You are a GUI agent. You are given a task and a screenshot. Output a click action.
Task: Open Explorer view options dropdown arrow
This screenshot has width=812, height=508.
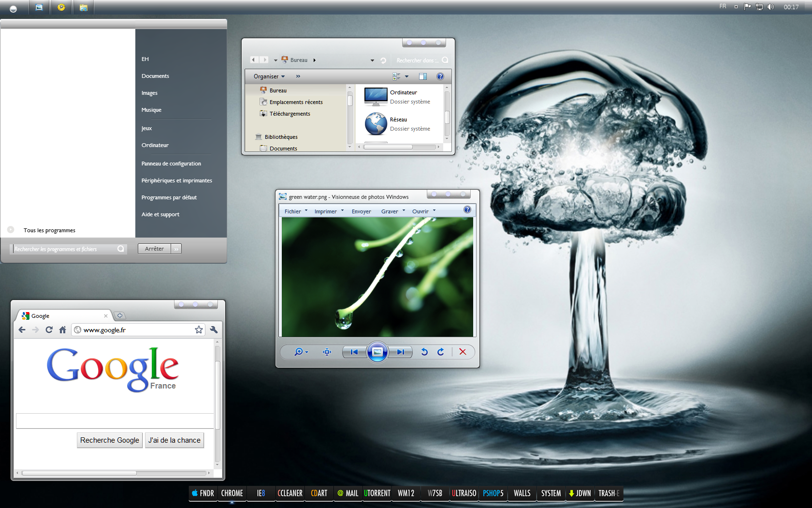click(406, 76)
